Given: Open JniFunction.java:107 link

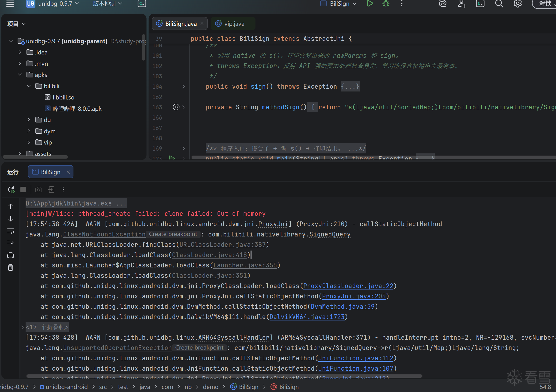Looking at the screenshot, I should [355, 369].
